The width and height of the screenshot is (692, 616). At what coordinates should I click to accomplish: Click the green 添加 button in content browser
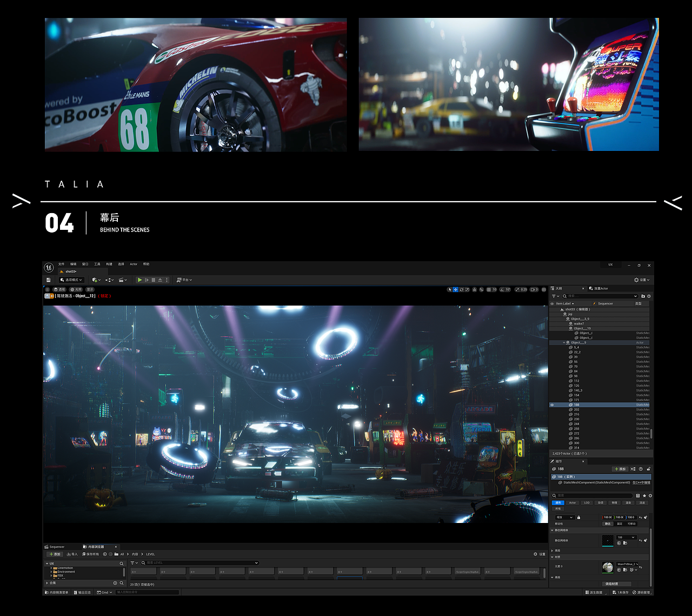(x=55, y=554)
